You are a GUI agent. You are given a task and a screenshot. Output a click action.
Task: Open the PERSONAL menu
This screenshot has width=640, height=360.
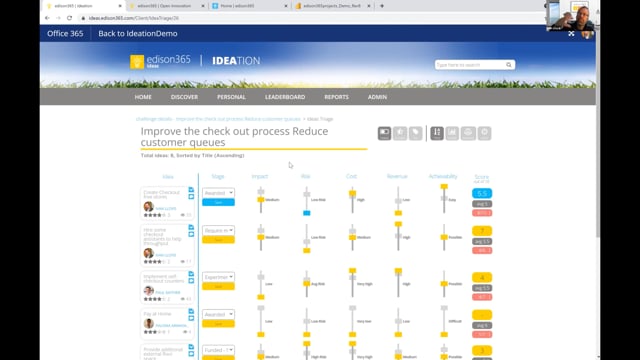(231, 97)
